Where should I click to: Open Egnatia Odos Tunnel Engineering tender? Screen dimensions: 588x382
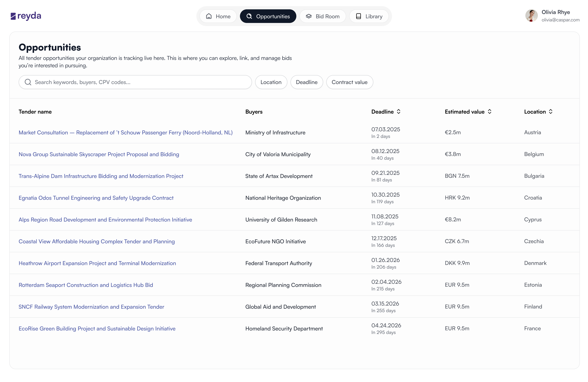96,198
